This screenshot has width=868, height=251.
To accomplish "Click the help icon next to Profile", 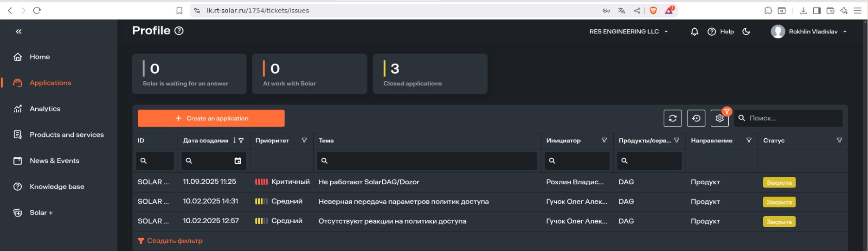I will (179, 31).
